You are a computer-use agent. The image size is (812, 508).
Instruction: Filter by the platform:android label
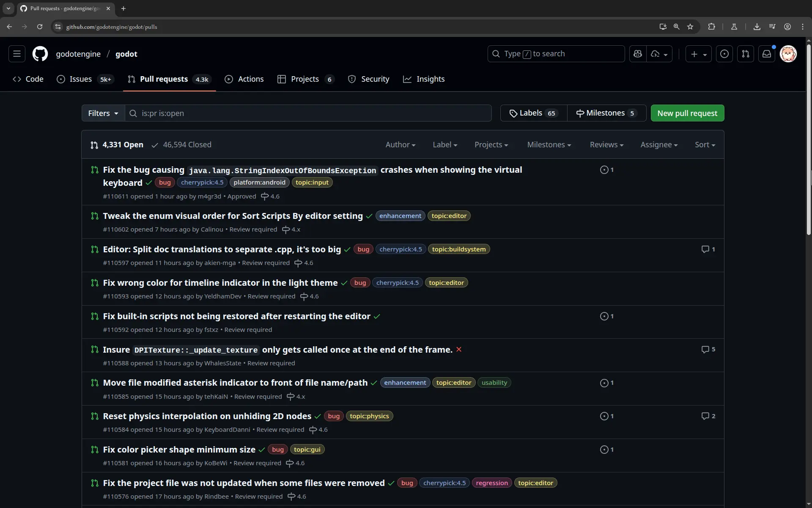pos(260,182)
